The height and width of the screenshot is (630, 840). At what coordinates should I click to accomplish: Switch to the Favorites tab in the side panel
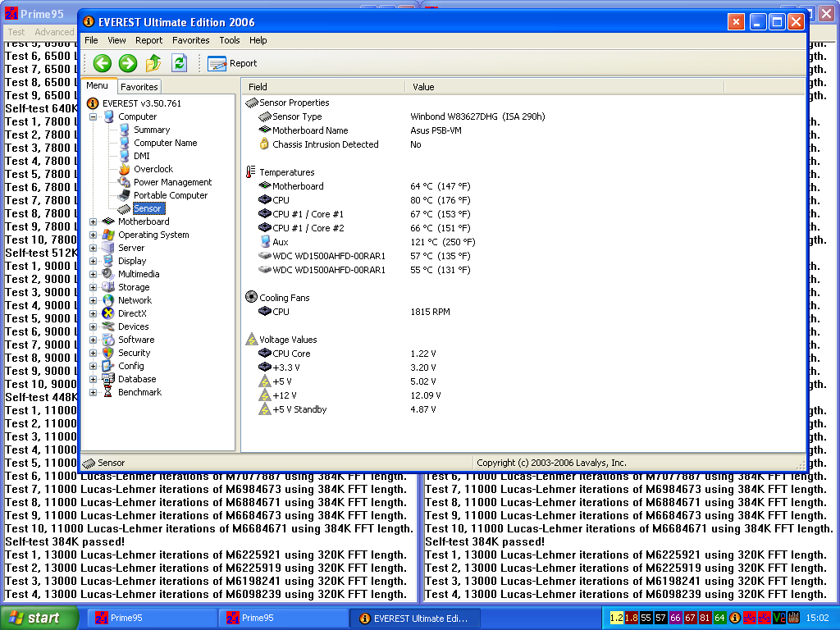[x=139, y=87]
